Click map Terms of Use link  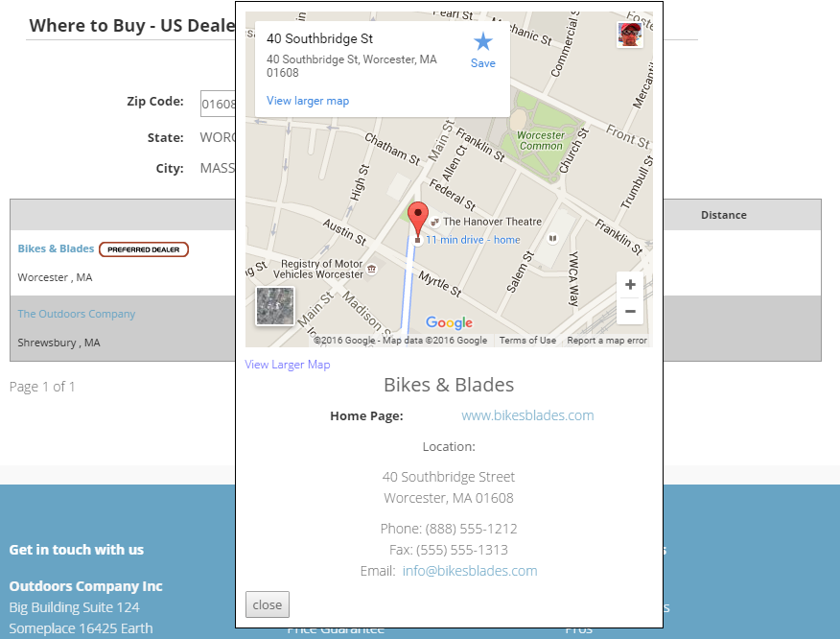[x=527, y=341]
